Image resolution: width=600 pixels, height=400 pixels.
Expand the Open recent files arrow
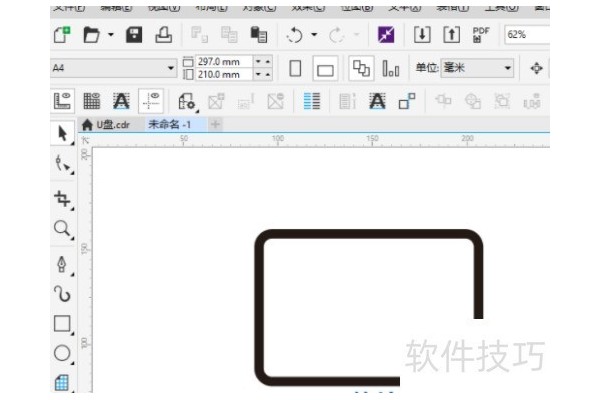point(111,35)
